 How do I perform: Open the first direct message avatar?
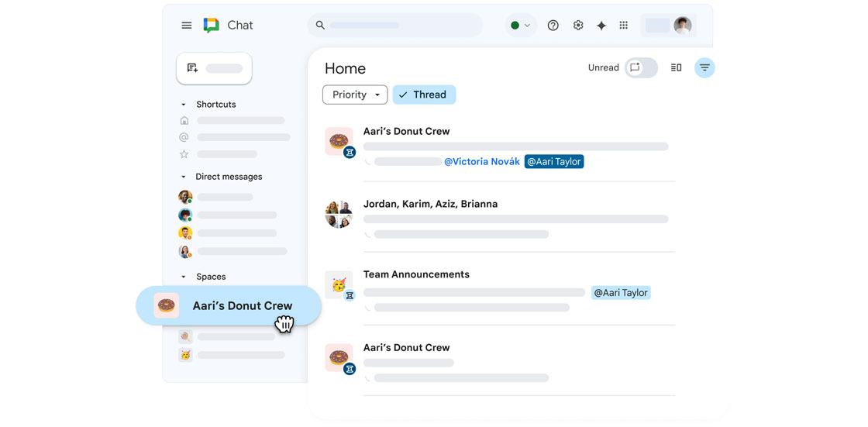185,197
